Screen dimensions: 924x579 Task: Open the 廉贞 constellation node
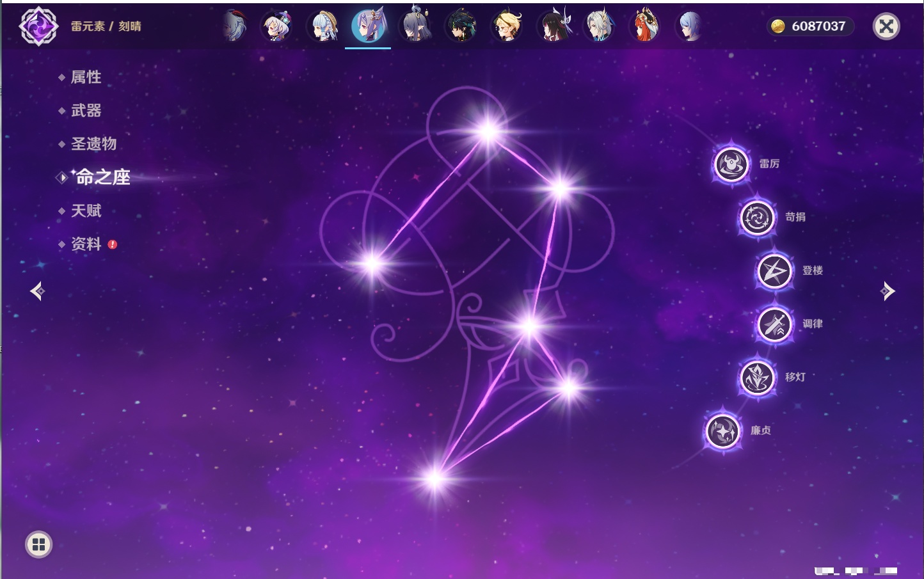click(x=722, y=431)
